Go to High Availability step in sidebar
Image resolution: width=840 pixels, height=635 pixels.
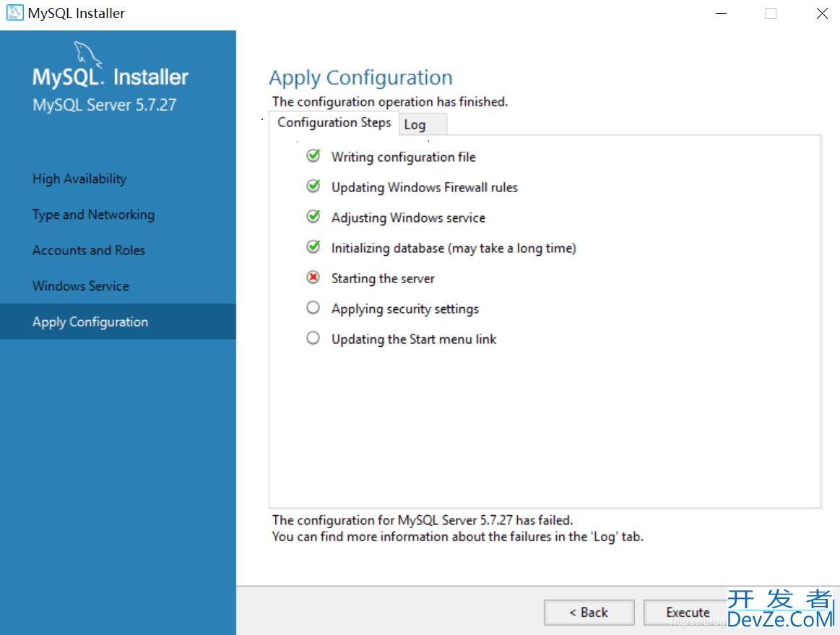pyautogui.click(x=79, y=179)
